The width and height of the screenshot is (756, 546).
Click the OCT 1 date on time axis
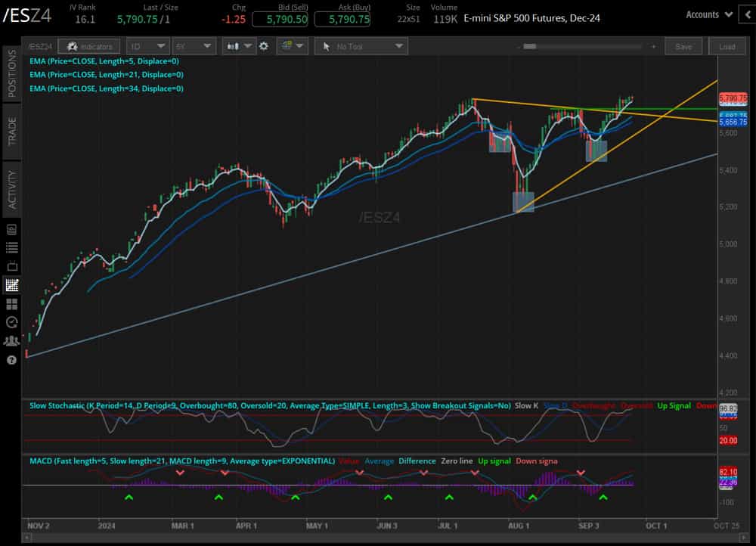[656, 526]
